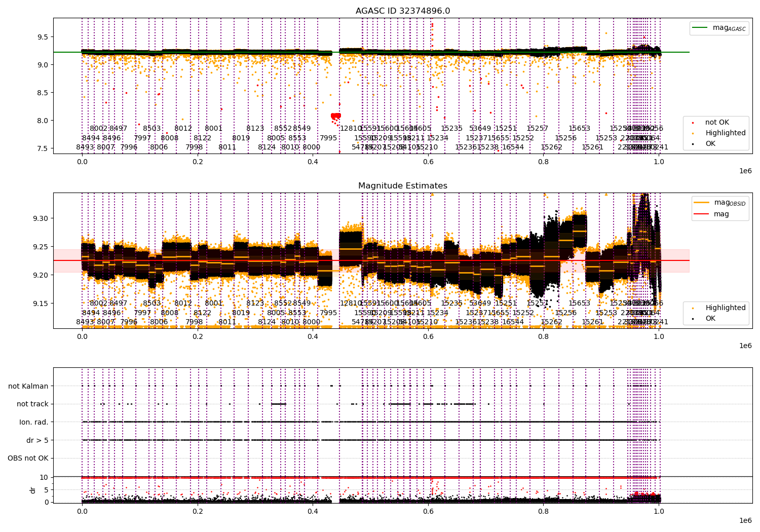This screenshot has height=532, width=760.
Task: Click obsid label 8019 in the top plot
Action: click(241, 138)
